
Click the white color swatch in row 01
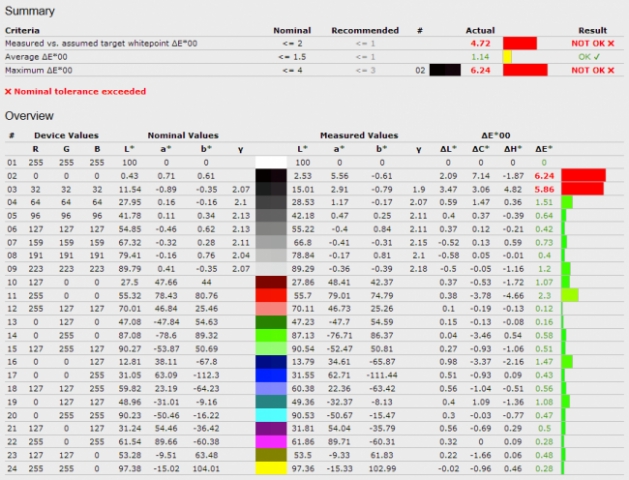pyautogui.click(x=283, y=161)
